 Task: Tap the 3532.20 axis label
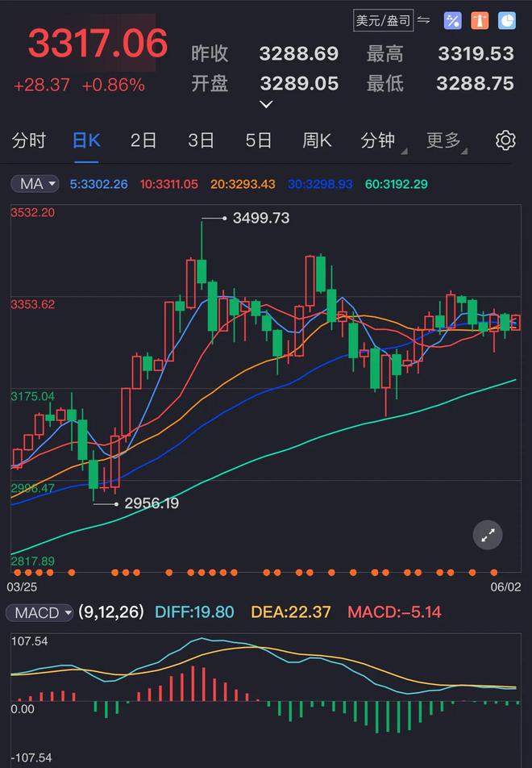[33, 213]
